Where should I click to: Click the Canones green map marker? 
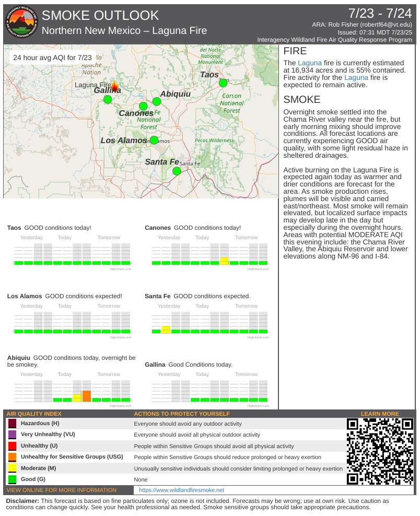[x=143, y=106]
